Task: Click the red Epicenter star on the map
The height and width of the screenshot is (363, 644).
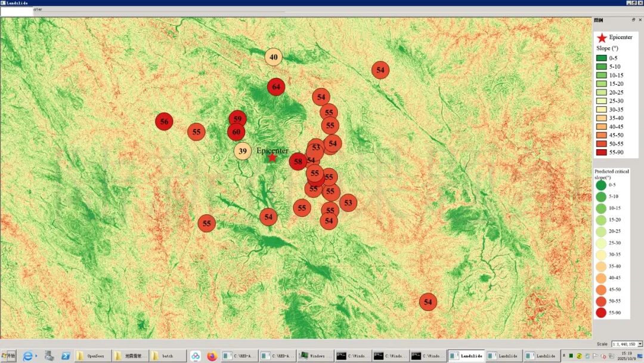Action: pyautogui.click(x=273, y=157)
